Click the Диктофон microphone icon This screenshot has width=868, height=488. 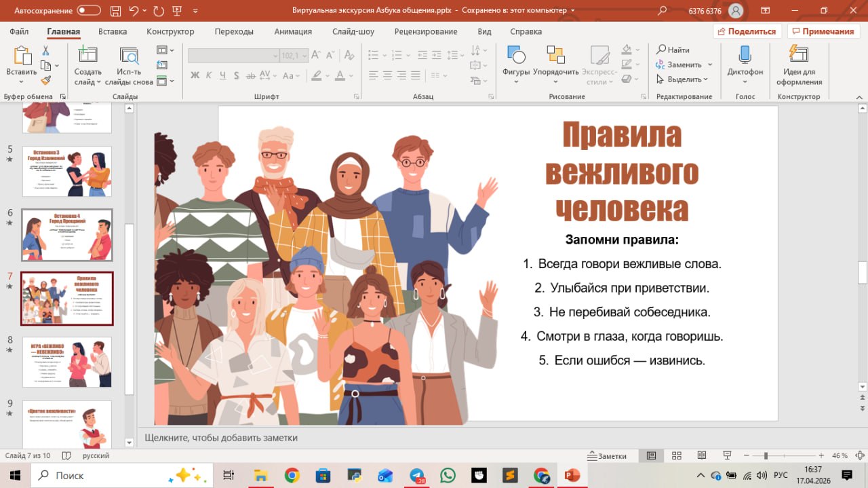pyautogui.click(x=745, y=56)
